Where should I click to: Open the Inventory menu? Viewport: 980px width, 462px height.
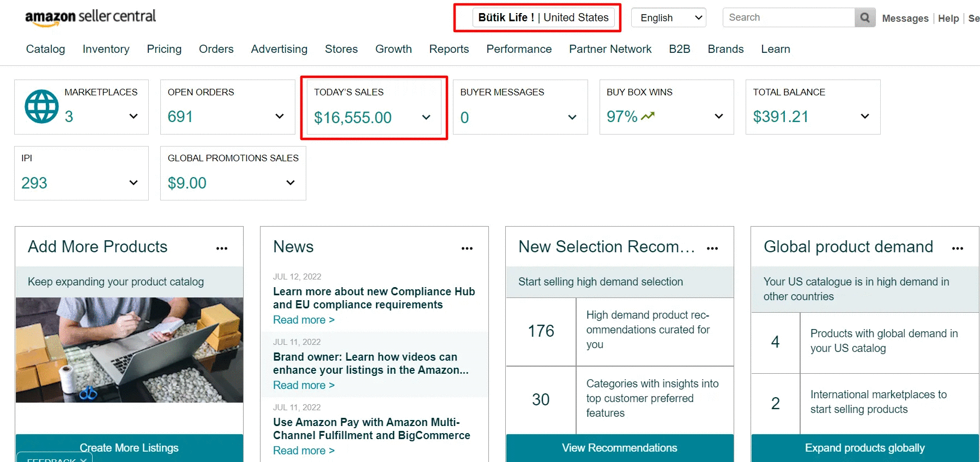[x=106, y=49]
